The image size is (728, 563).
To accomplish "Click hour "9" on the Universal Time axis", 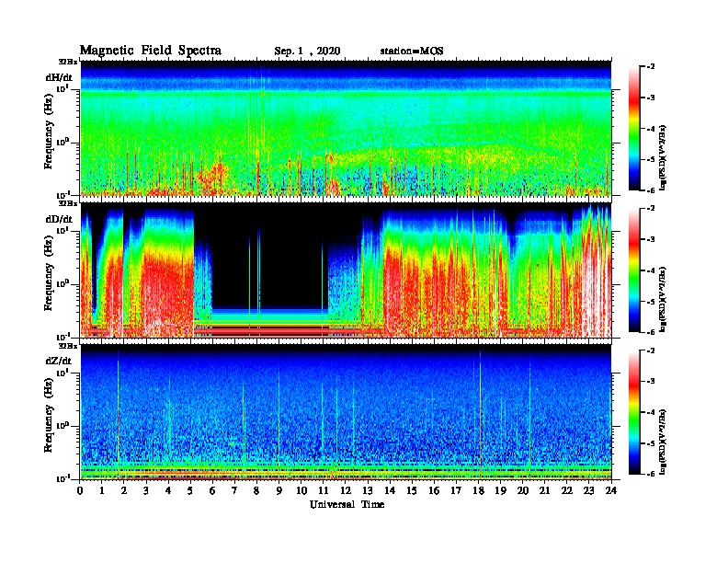I will click(x=279, y=490).
